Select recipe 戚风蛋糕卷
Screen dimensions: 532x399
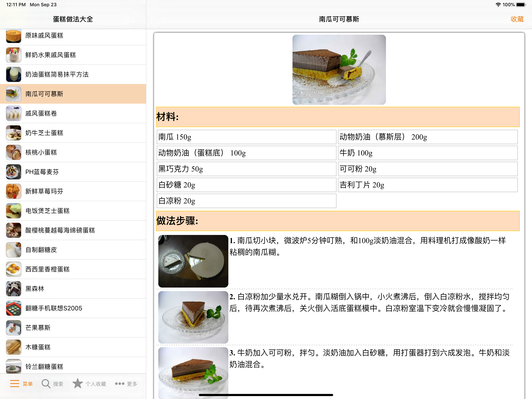[x=41, y=113]
